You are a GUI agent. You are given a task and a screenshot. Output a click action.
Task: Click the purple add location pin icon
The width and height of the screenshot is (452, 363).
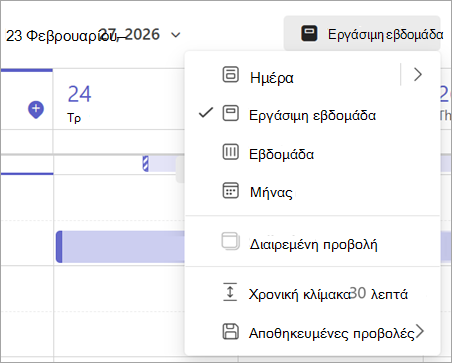pyautogui.click(x=36, y=110)
